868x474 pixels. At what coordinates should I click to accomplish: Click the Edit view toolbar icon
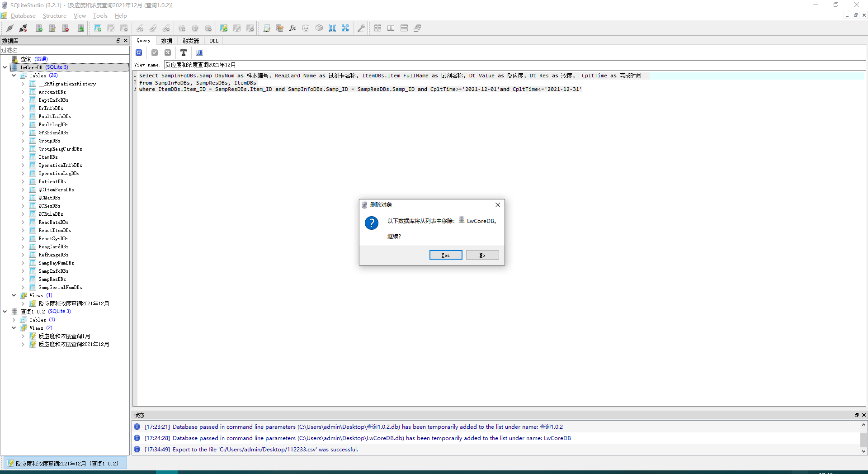point(237,28)
